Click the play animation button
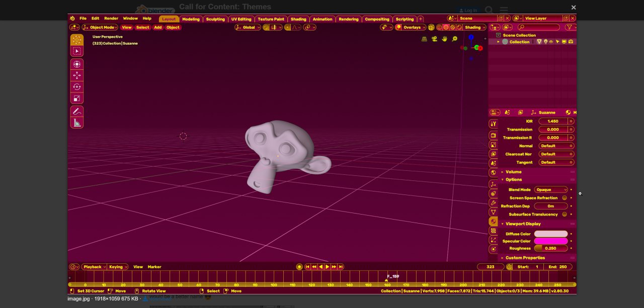 click(x=327, y=267)
